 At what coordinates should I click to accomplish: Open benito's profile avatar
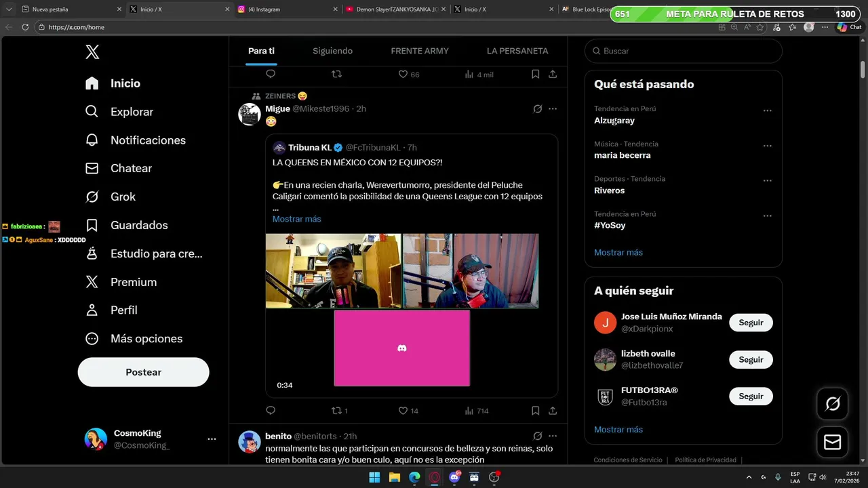250,441
